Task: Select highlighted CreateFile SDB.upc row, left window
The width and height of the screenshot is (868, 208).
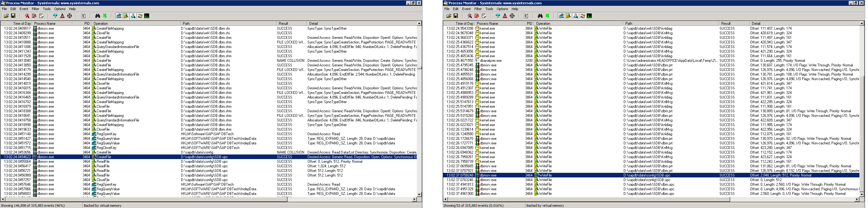Action: tap(208, 157)
